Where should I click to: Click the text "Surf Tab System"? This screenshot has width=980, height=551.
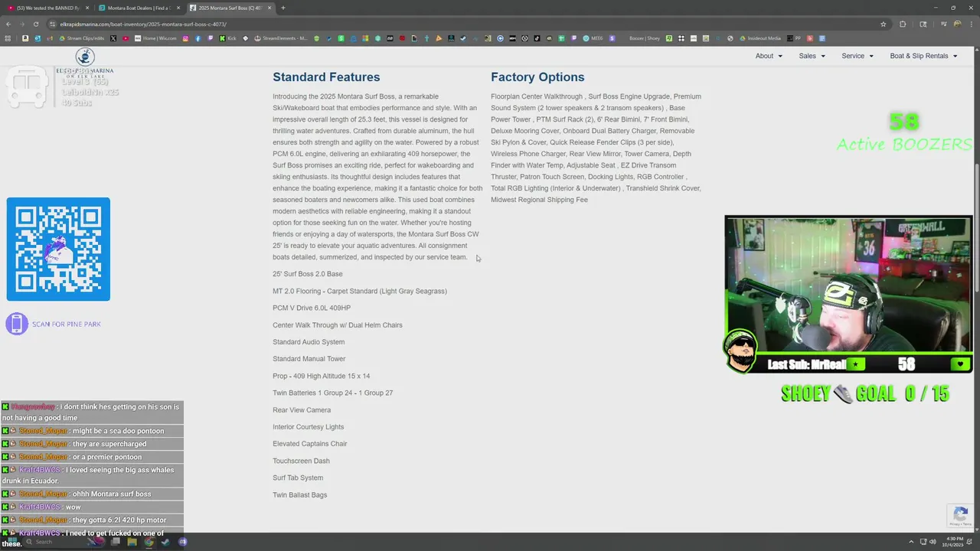click(298, 478)
